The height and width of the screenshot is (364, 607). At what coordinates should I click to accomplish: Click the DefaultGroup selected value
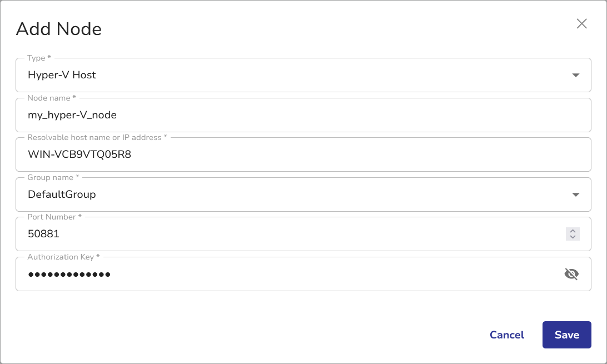tap(62, 195)
